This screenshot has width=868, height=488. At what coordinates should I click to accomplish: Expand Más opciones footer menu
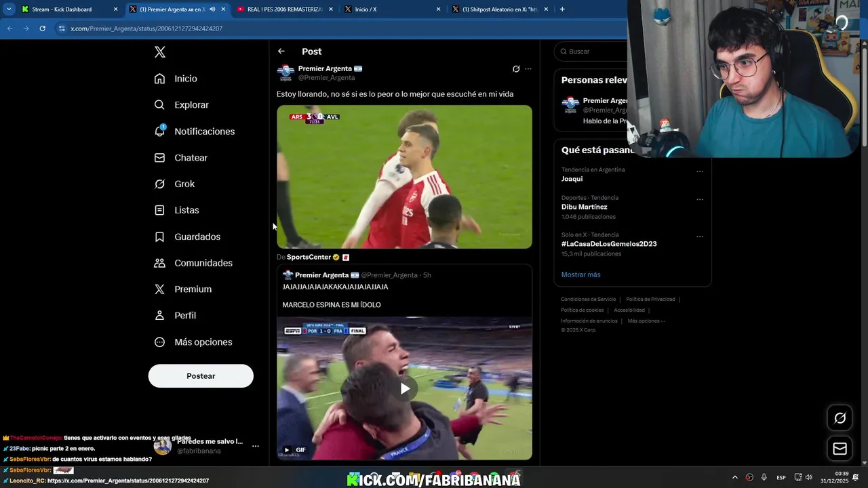click(646, 321)
